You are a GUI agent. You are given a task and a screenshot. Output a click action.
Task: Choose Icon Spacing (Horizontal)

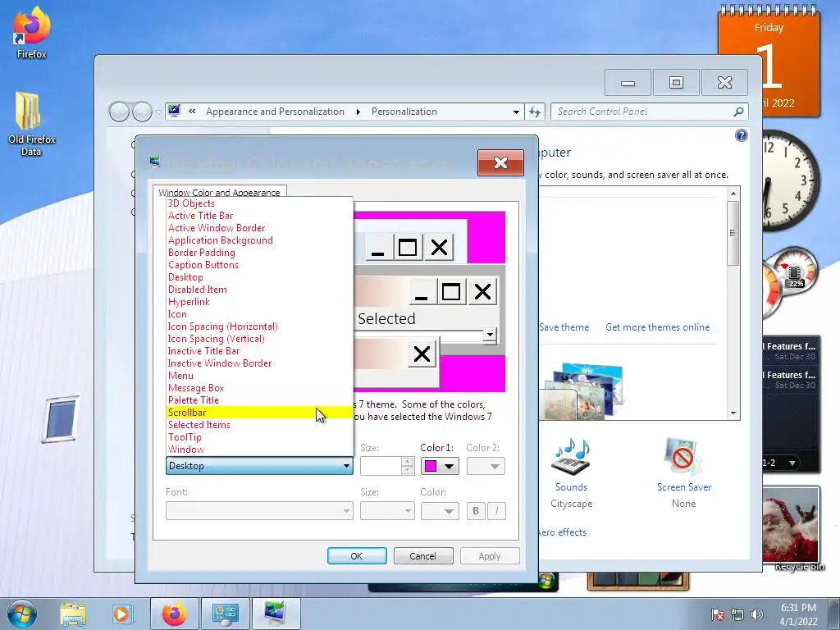coord(260,326)
